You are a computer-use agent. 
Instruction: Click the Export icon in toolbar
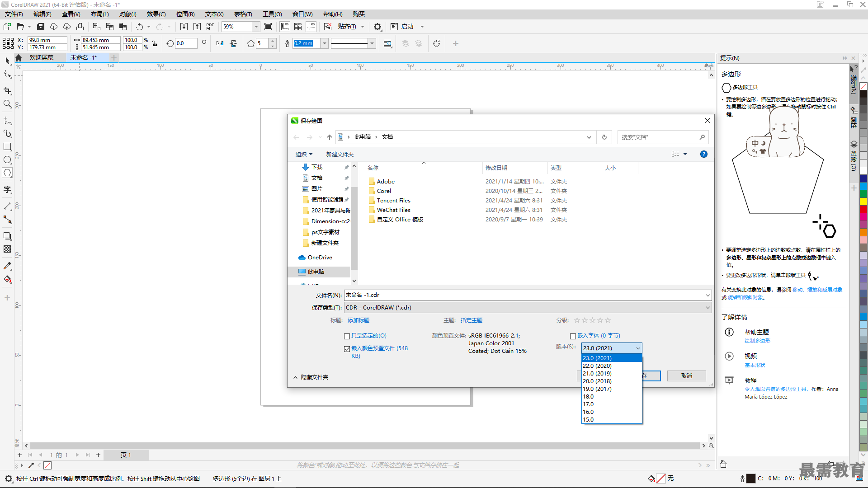point(197,27)
